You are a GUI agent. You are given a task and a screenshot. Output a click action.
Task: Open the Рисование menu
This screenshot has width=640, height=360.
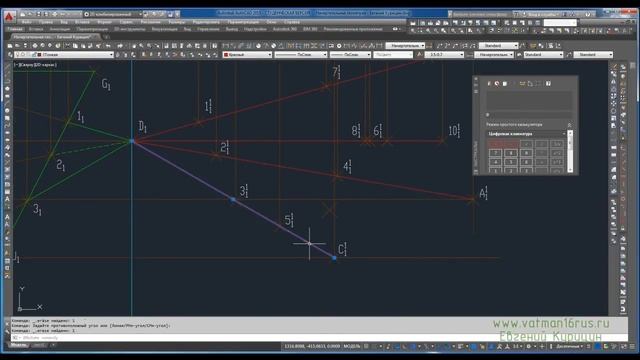151,22
